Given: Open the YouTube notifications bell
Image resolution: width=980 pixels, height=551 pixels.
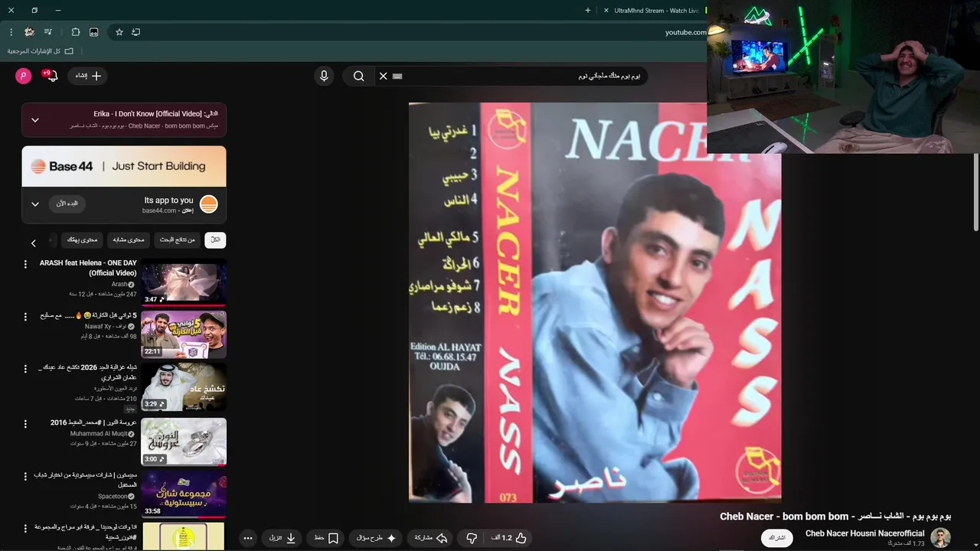Looking at the screenshot, I should [x=51, y=76].
